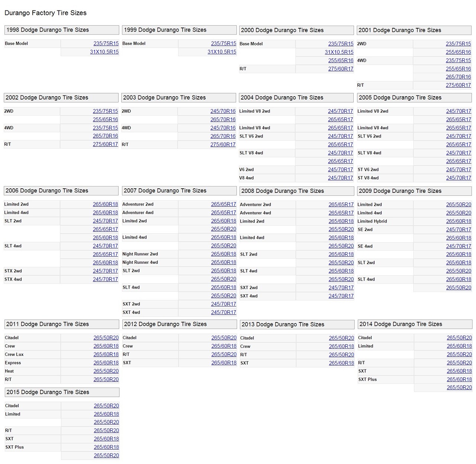Click 245/70R17 for 2005 ST V6 2wd
The height and width of the screenshot is (464, 476).
click(x=459, y=169)
